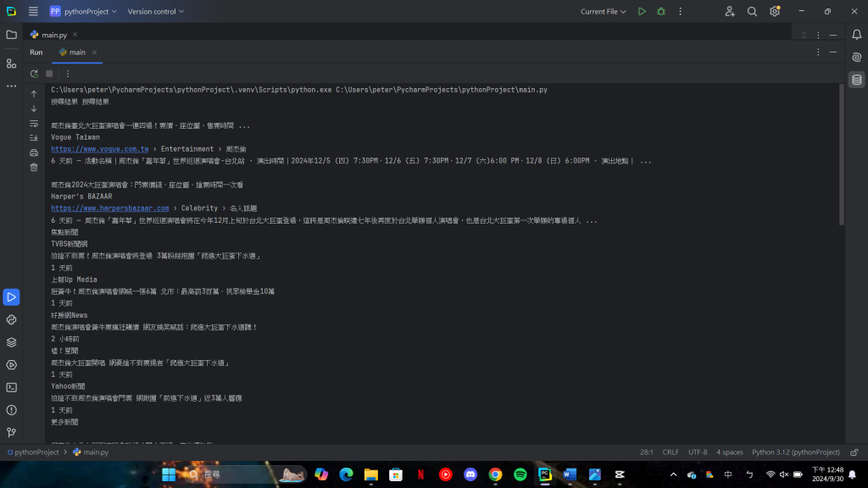868x488 pixels.
Task: Open Discord from the taskbar
Action: pyautogui.click(x=470, y=474)
